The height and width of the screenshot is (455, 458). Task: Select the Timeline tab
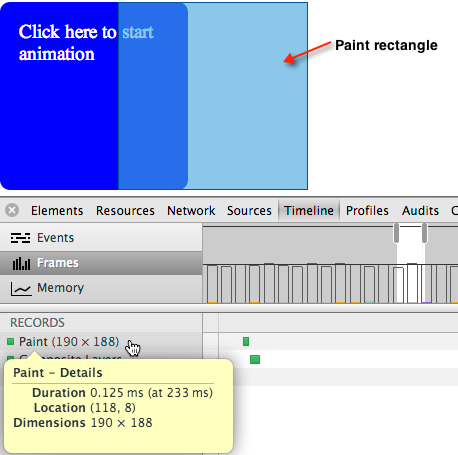click(x=309, y=211)
